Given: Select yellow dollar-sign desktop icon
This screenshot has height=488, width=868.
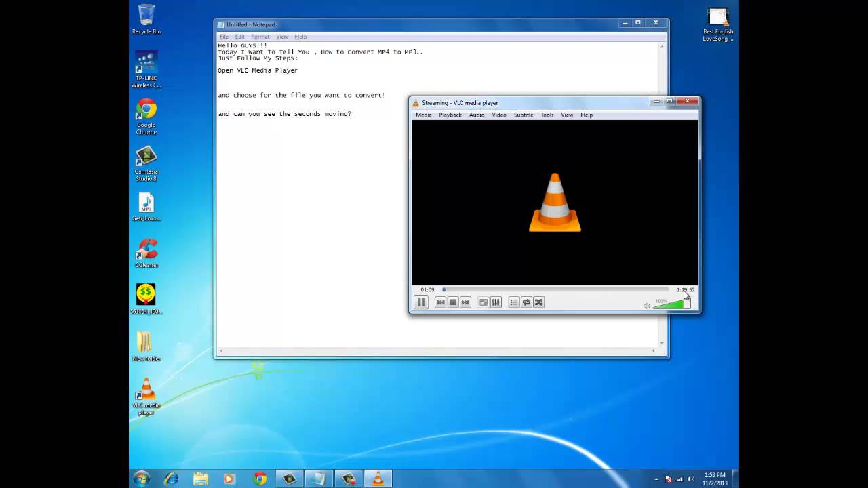Looking at the screenshot, I should tap(146, 299).
